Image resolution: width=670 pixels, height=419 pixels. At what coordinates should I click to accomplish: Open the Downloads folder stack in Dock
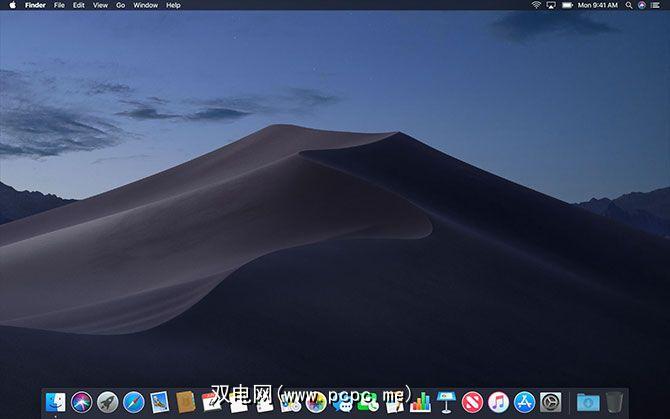tap(587, 402)
